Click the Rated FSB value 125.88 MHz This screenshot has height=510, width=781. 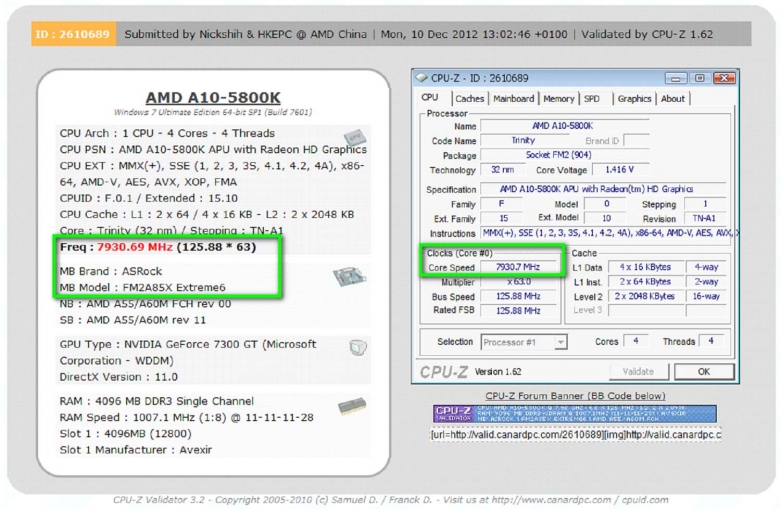519,311
